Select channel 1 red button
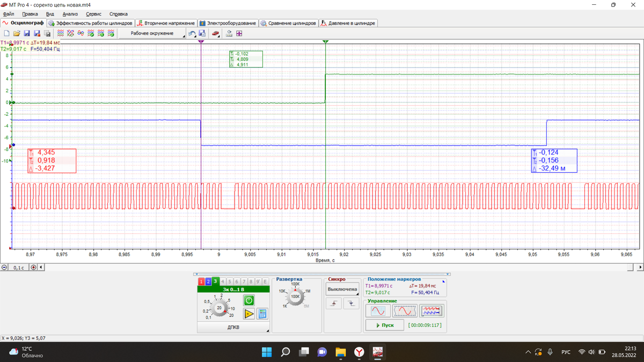 (201, 281)
